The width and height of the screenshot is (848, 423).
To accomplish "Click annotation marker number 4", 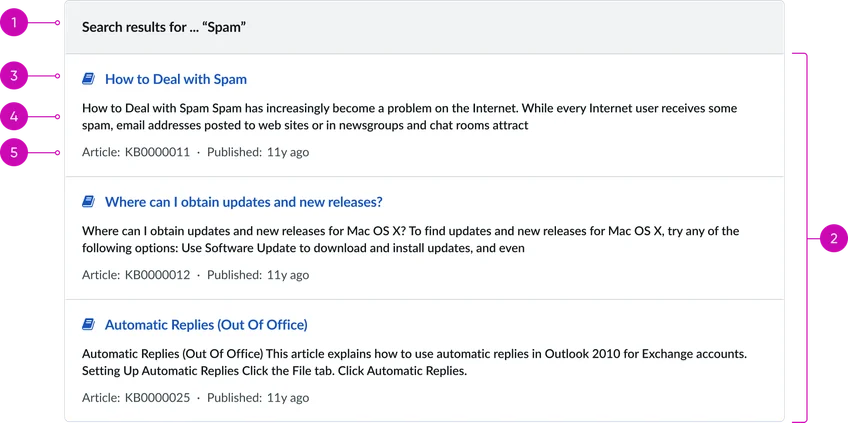I will click(x=14, y=116).
